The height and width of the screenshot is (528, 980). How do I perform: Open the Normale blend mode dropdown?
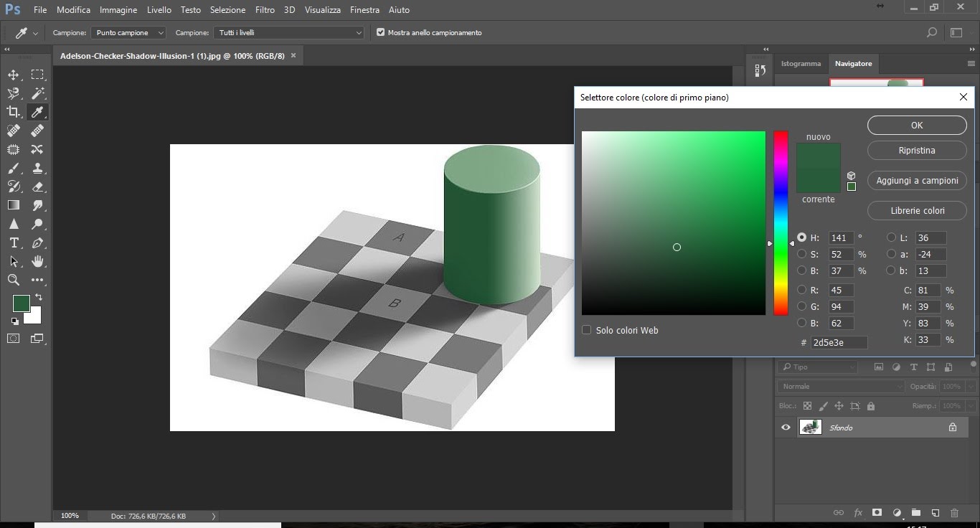pyautogui.click(x=842, y=386)
